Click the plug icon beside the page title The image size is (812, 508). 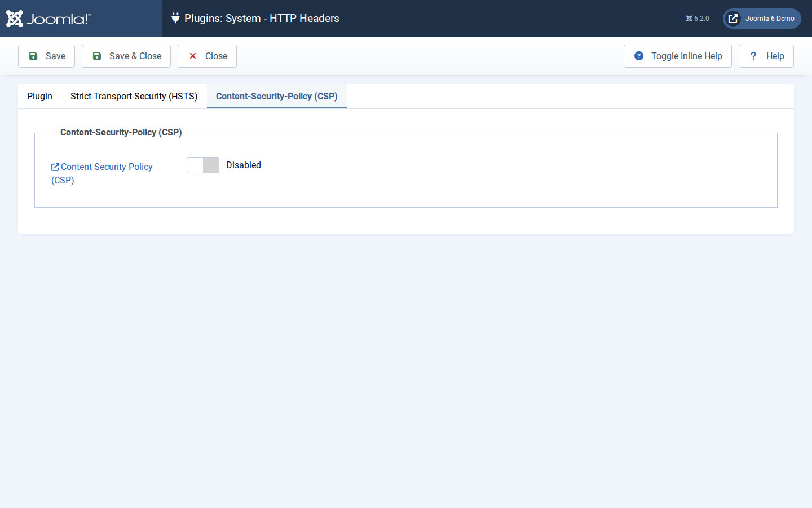coord(175,18)
